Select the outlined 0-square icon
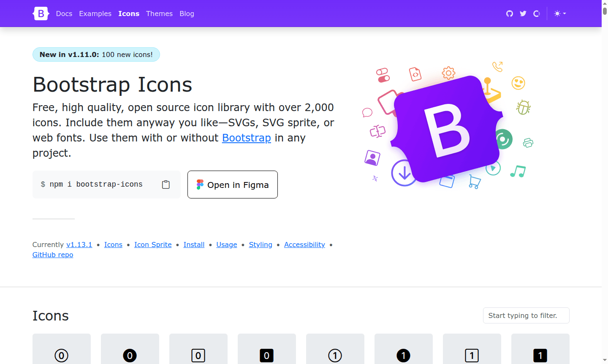This screenshot has height=364, width=608. (198, 355)
